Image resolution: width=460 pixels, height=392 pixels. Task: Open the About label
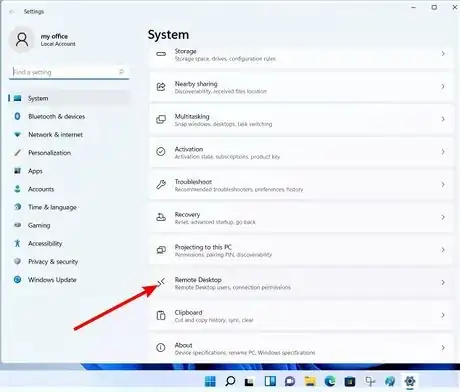183,345
